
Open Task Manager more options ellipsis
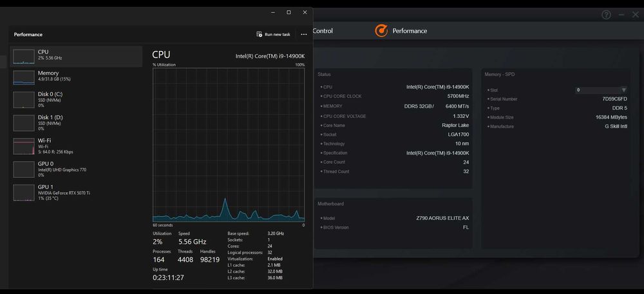pos(304,35)
